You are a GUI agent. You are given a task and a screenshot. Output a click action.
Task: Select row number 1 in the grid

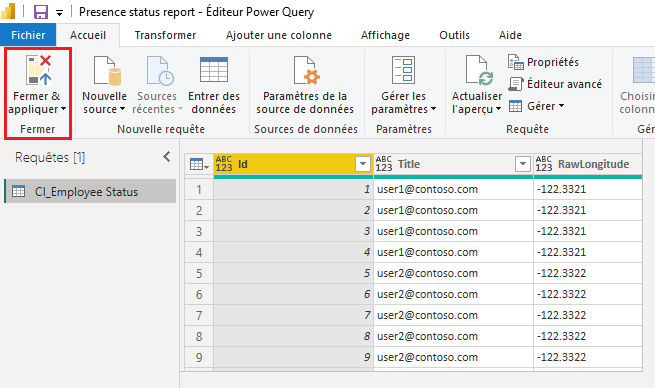coord(199,190)
